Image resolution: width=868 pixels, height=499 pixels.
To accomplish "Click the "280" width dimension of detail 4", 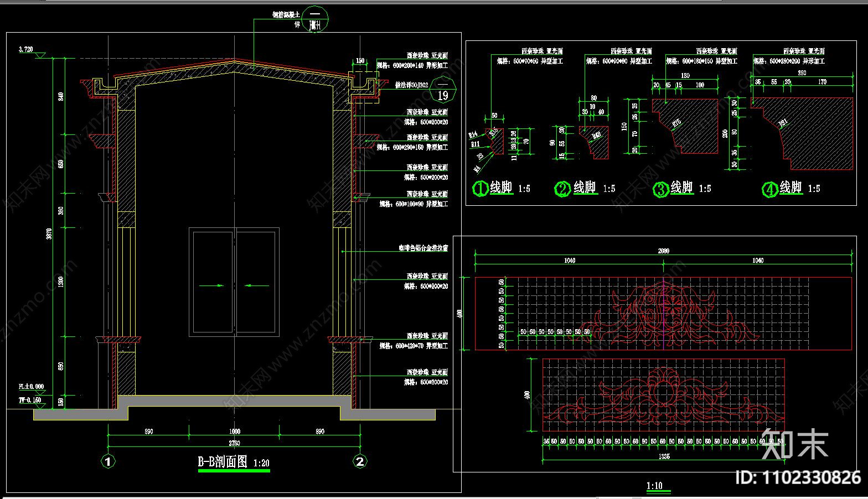I will 801,72.
